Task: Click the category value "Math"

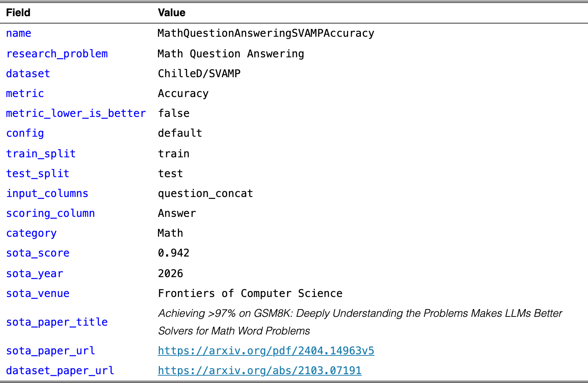Action: pos(171,233)
